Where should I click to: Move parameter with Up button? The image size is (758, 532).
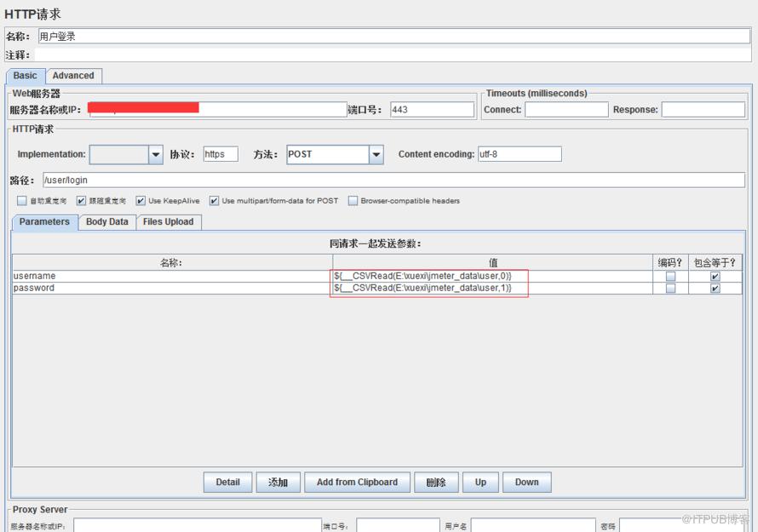pos(480,483)
